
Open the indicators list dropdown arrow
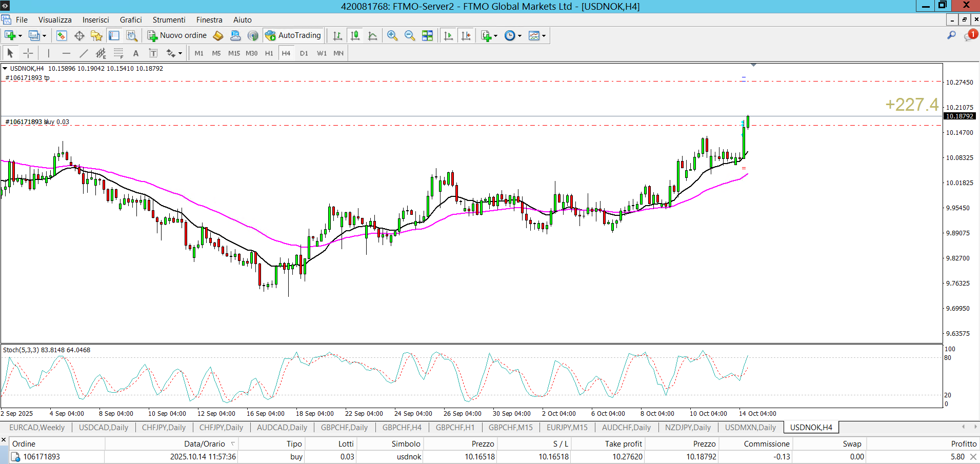pos(495,36)
